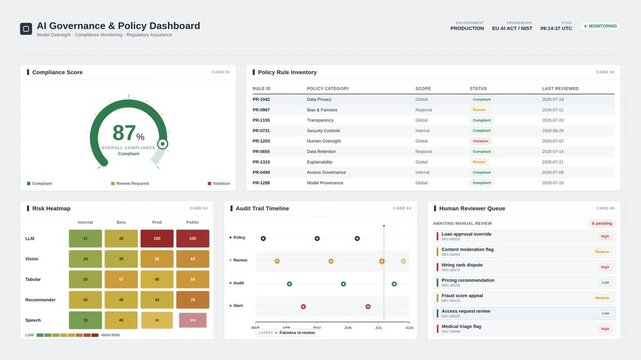Select rule ID PR-0655
641x360 pixels.
pyautogui.click(x=261, y=152)
